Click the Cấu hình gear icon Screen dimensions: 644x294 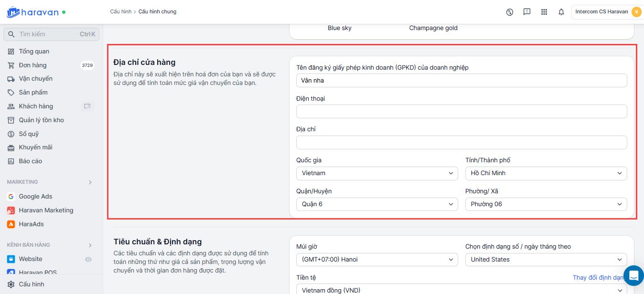pyautogui.click(x=11, y=284)
